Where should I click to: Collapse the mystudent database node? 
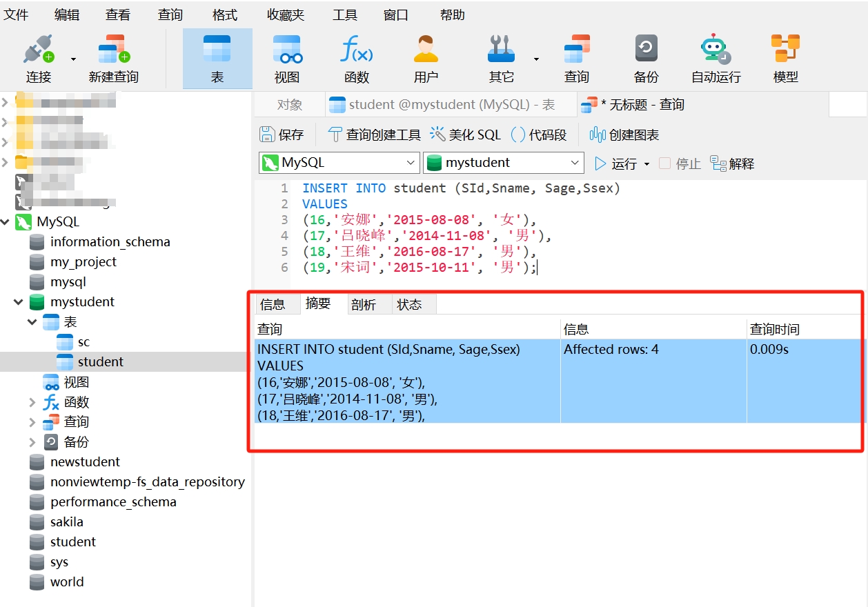tap(19, 301)
